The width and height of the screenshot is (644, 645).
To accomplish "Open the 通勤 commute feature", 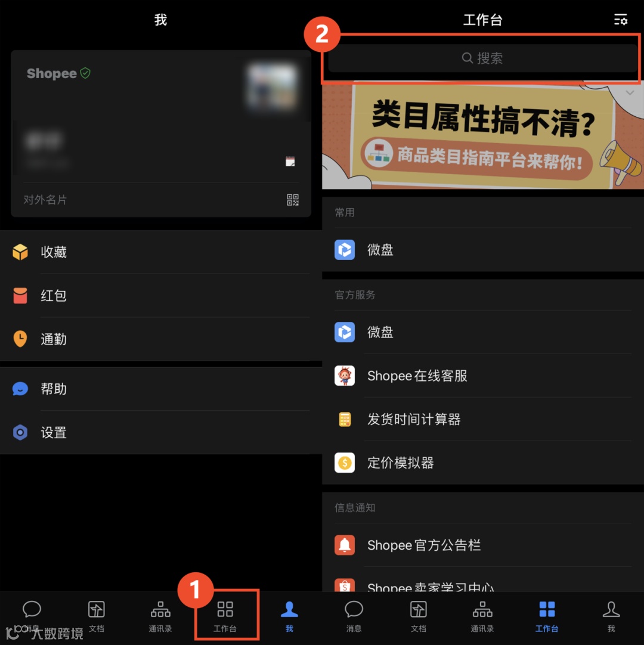I will [53, 339].
